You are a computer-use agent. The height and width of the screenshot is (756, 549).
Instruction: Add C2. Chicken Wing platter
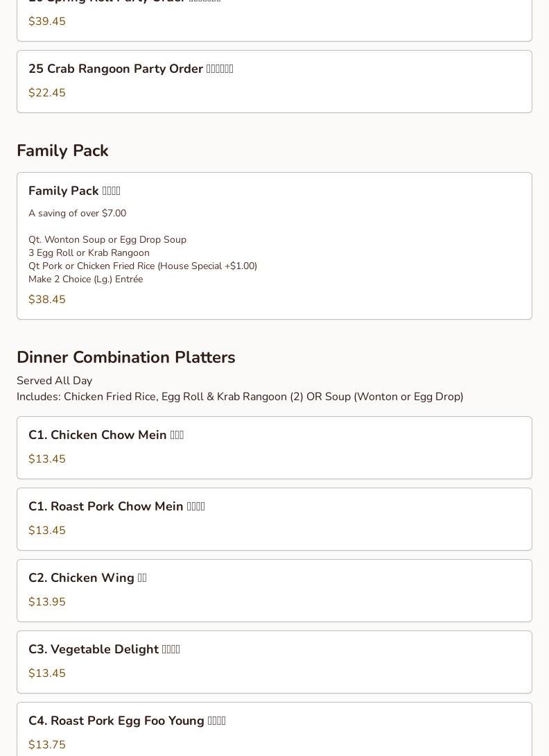click(x=87, y=578)
